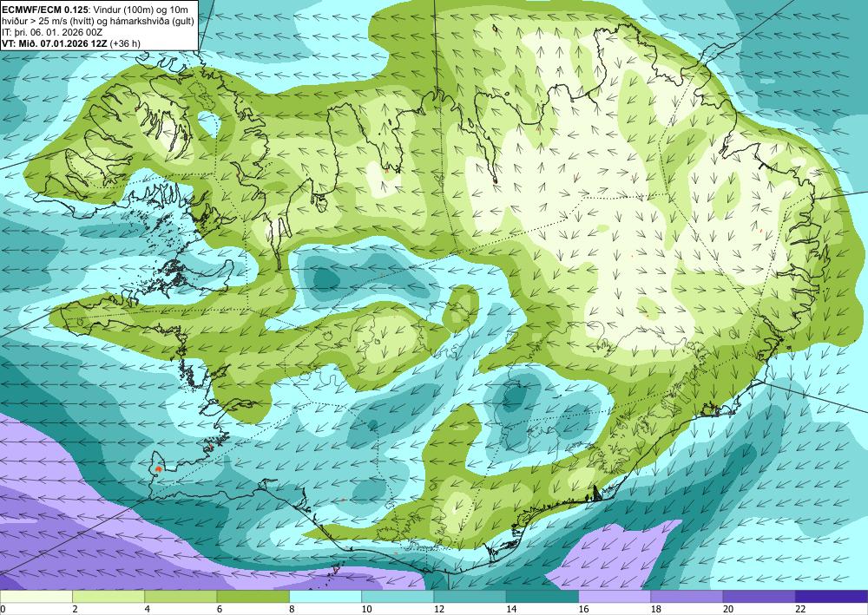Choose the dark green 6–8 legend swatch
This screenshot has width=868, height=615.
pos(253,597)
